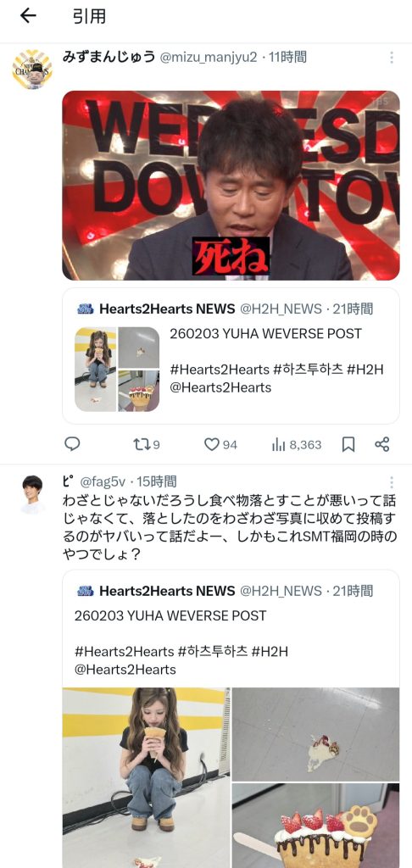Viewport: 412px width, 868px height.
Task: Open the Wednesday Downtown image
Action: (x=231, y=186)
